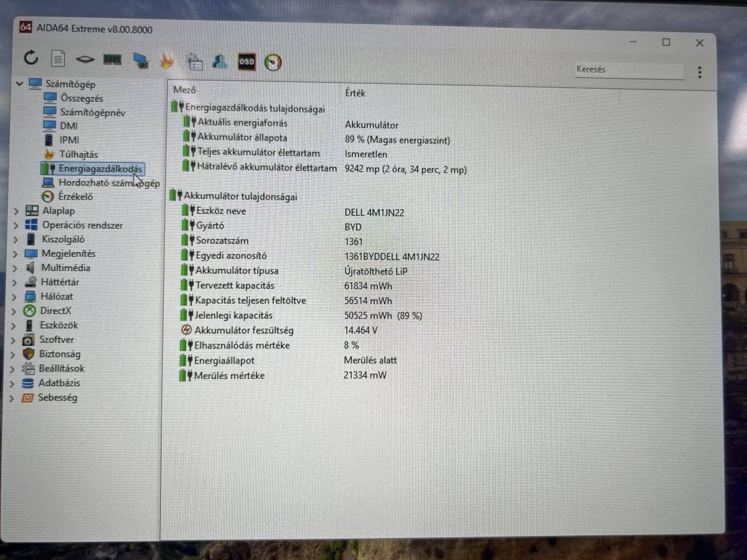Click the Mező column header
Screen dimensions: 747x560
184,90
